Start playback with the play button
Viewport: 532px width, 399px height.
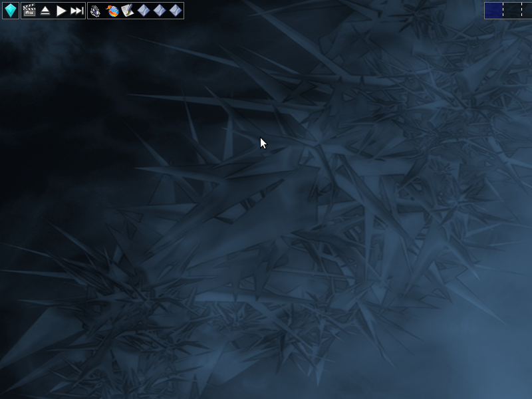pyautogui.click(x=61, y=11)
